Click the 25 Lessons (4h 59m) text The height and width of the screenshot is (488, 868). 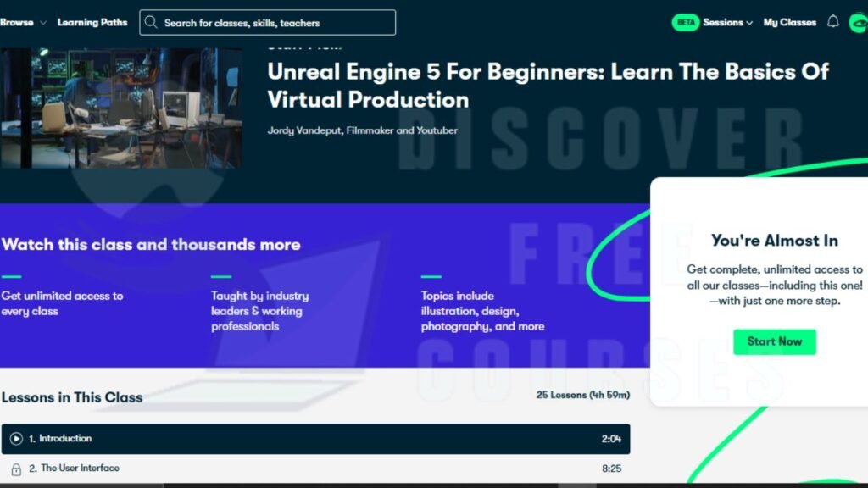(x=583, y=395)
